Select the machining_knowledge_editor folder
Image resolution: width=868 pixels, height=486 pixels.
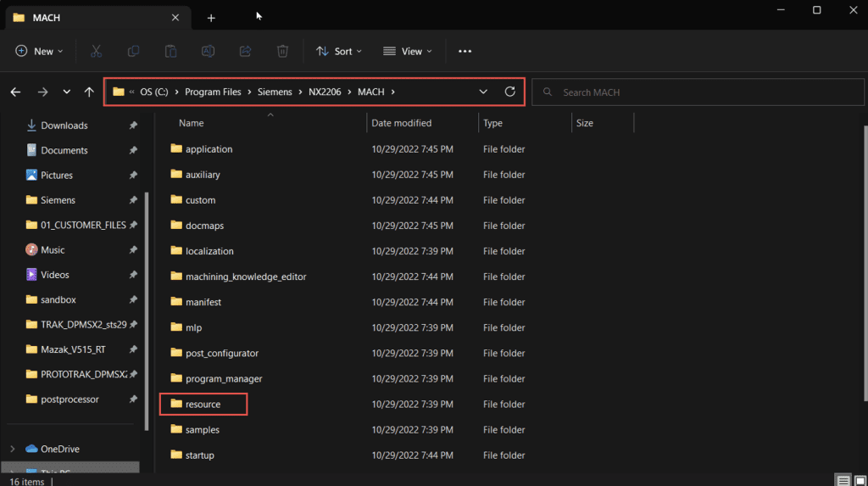[x=238, y=277]
